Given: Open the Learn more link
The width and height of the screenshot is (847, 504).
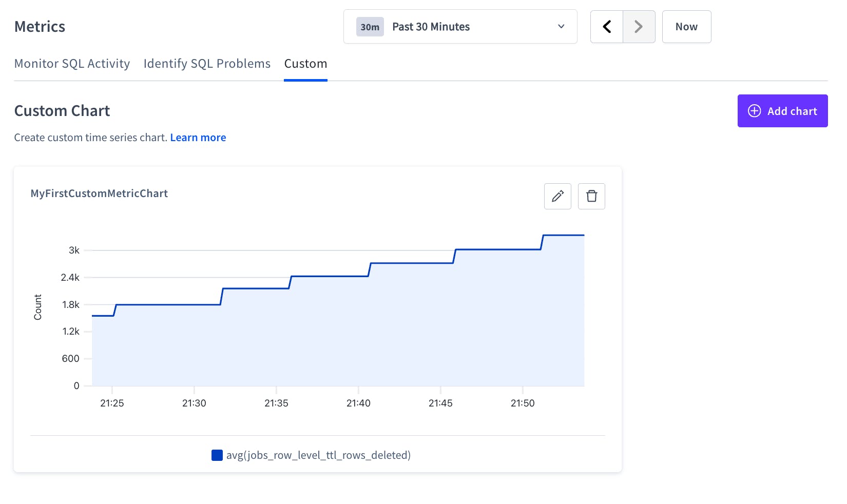Looking at the screenshot, I should [x=198, y=137].
